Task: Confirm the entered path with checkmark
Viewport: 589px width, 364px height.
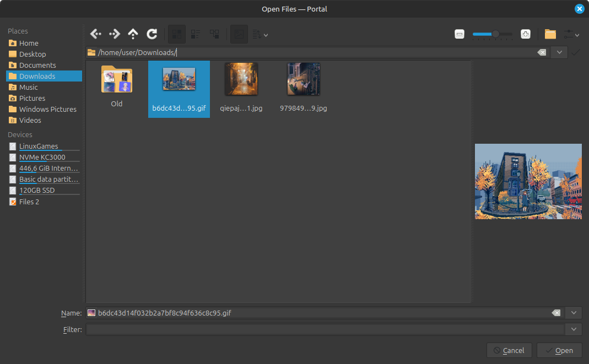Action: [x=575, y=52]
